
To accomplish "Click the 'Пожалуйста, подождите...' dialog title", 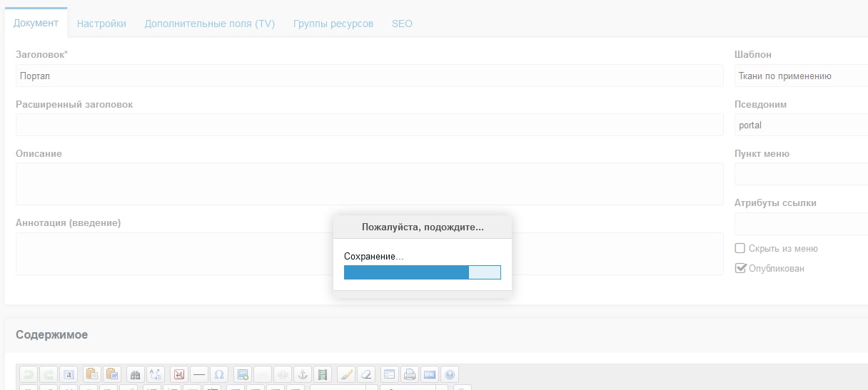I will coord(423,227).
